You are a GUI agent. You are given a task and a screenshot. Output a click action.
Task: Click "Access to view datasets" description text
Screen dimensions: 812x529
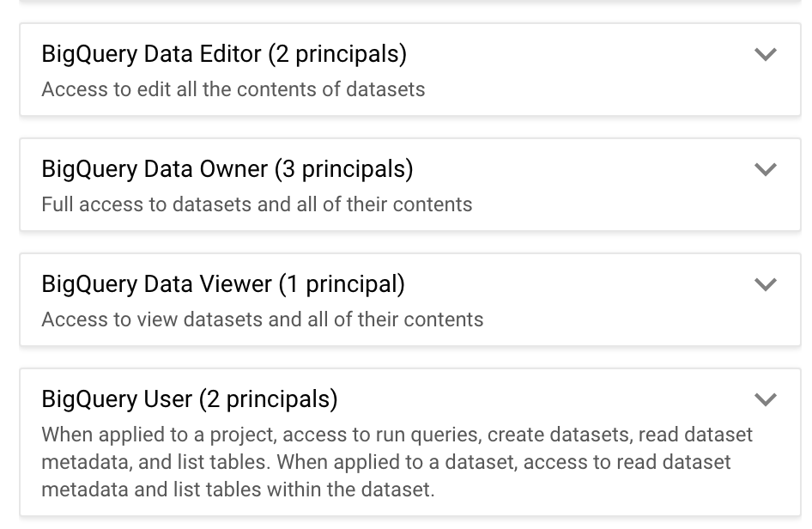(262, 319)
